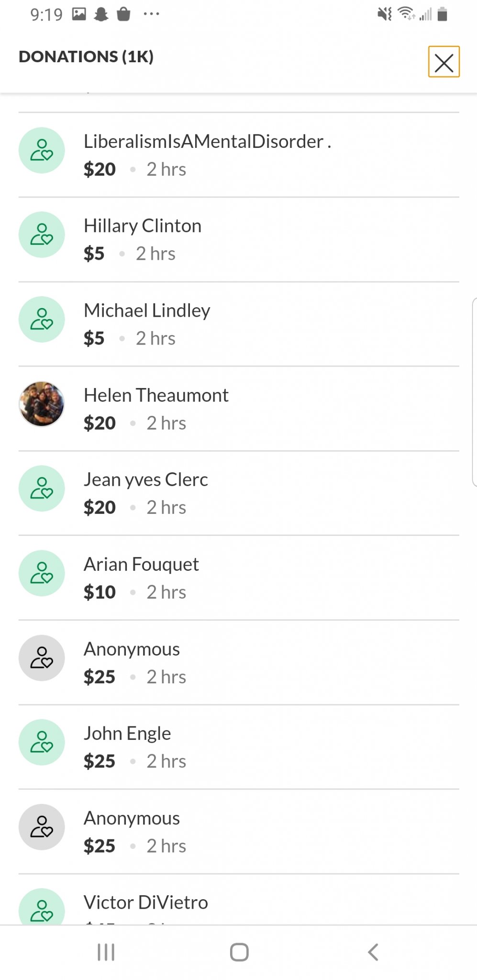Select the Helen Theaumont donor name
This screenshot has height=980, width=477.
pos(156,395)
